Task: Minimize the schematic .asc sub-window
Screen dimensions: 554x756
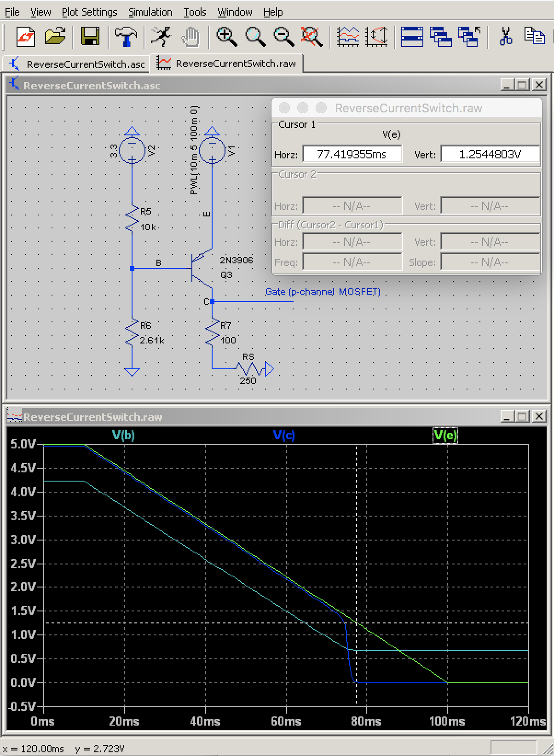Action: tap(507, 85)
